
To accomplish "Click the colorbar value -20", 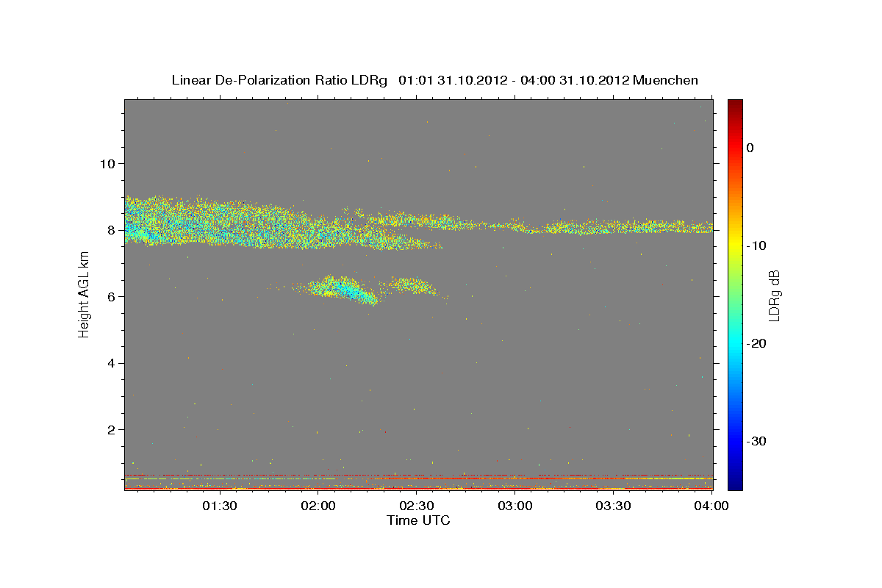I will [756, 343].
